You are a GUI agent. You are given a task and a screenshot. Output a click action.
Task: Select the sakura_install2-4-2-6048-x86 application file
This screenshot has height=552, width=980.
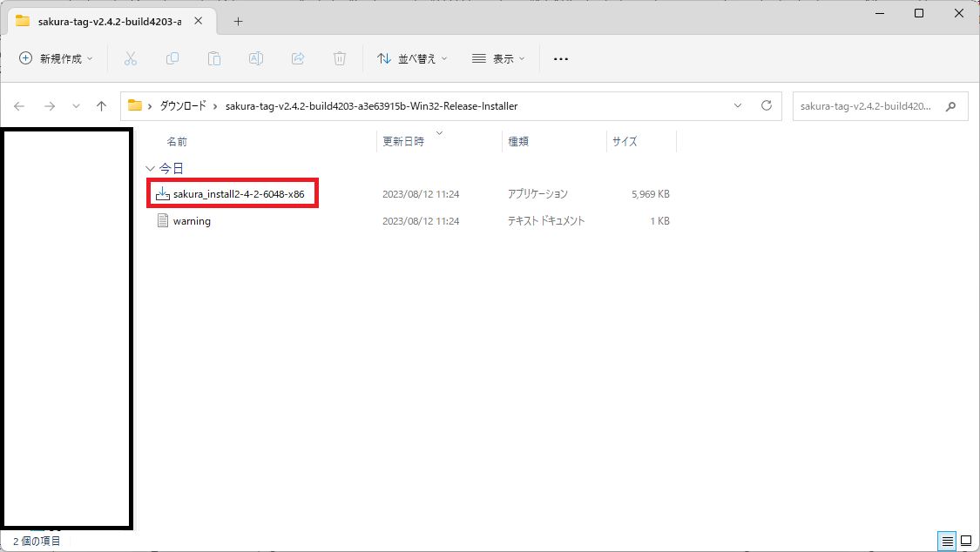238,194
